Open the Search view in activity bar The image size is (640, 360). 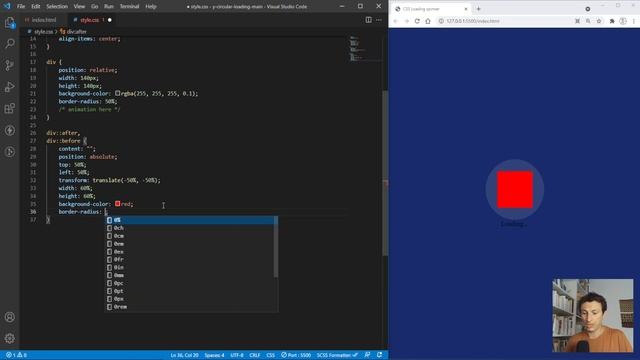[x=9, y=43]
